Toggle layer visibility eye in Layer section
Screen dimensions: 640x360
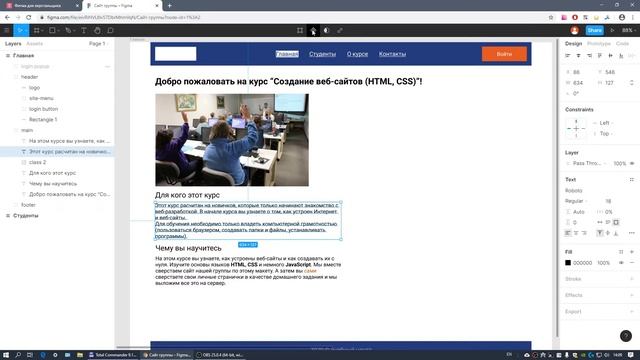tap(632, 163)
